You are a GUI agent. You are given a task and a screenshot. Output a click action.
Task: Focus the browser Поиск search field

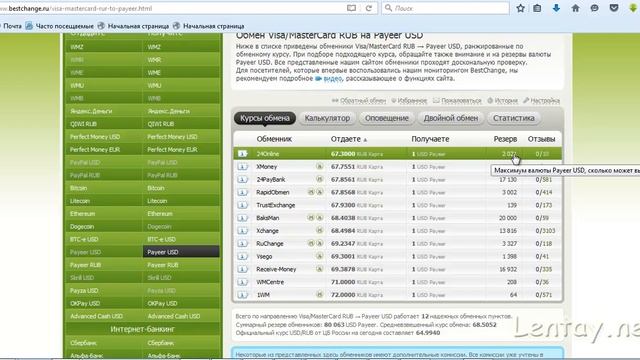(446, 8)
